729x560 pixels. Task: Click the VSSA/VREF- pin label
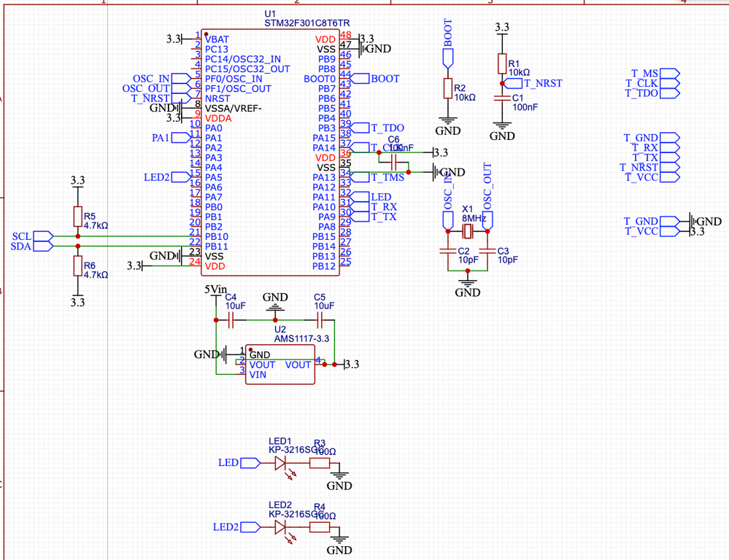click(x=234, y=109)
